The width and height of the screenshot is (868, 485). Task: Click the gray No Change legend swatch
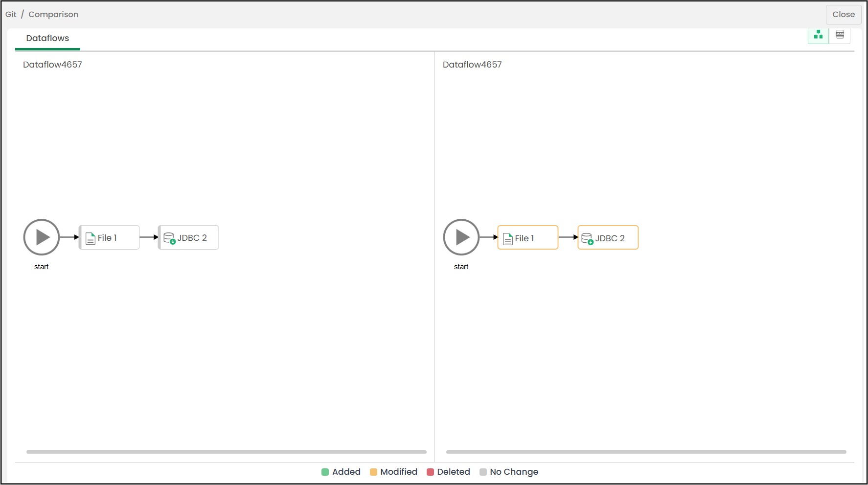tap(483, 472)
